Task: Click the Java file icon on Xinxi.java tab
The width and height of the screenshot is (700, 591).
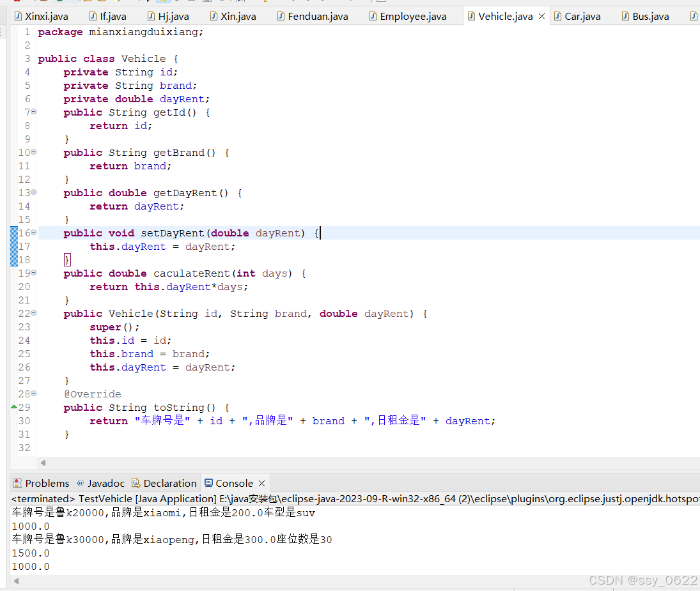Action: tap(19, 17)
